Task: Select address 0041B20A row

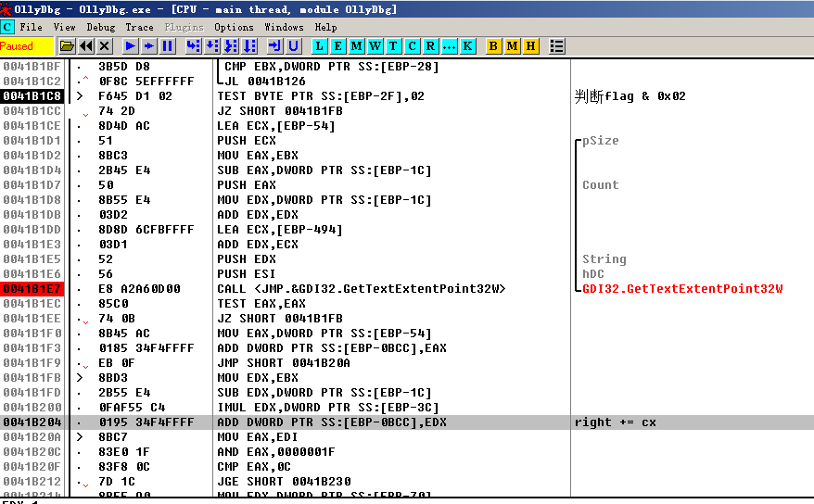Action: 32,437
